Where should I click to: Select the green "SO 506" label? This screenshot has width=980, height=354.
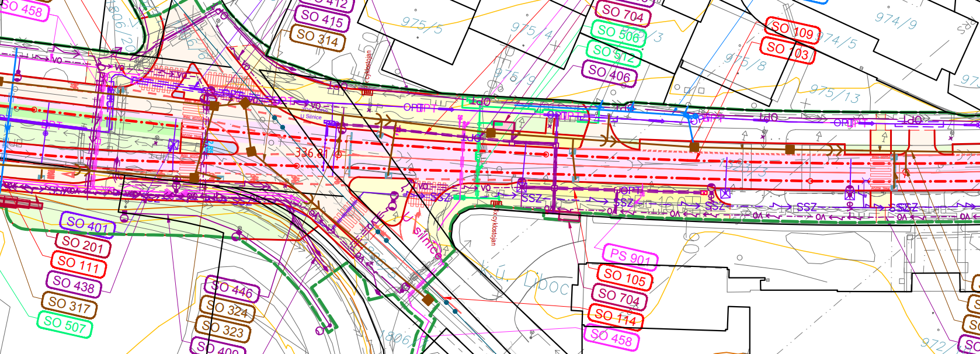(619, 33)
